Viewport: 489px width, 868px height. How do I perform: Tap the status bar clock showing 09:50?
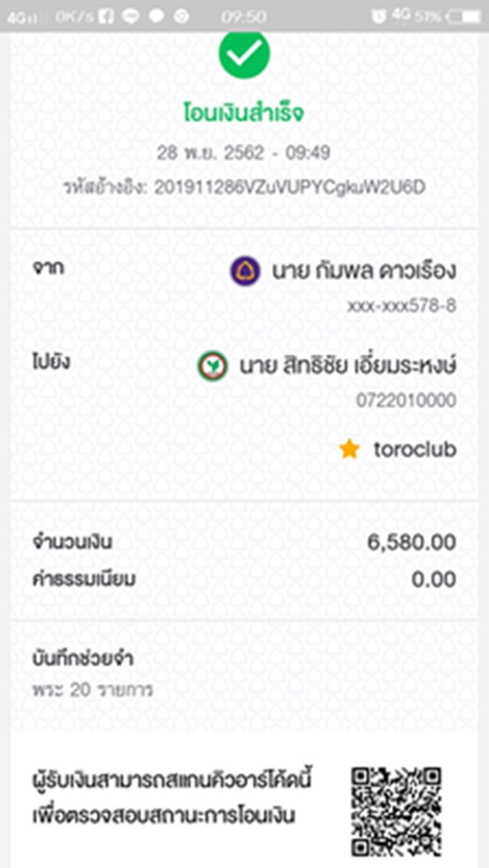[x=244, y=16]
